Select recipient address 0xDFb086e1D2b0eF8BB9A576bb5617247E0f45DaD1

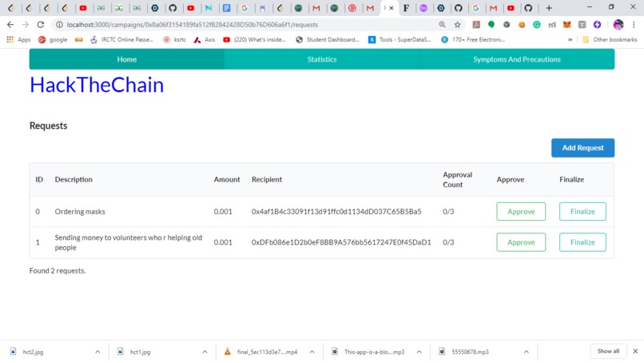tap(341, 242)
